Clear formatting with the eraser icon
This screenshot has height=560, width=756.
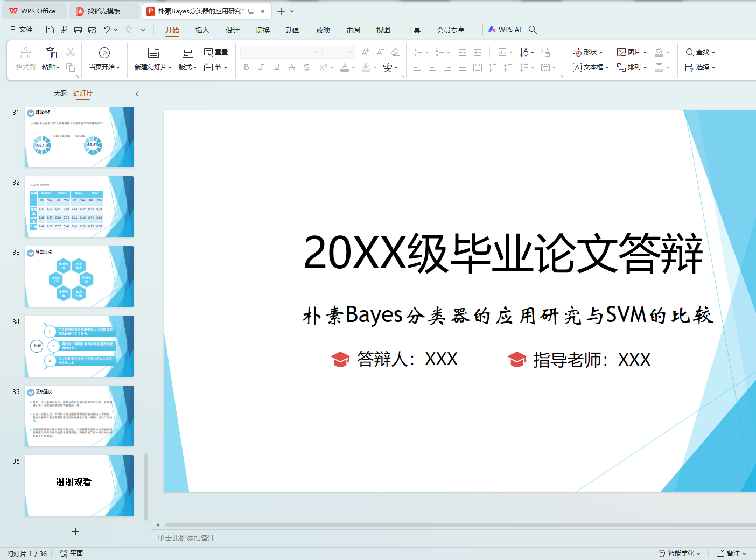pyautogui.click(x=395, y=52)
